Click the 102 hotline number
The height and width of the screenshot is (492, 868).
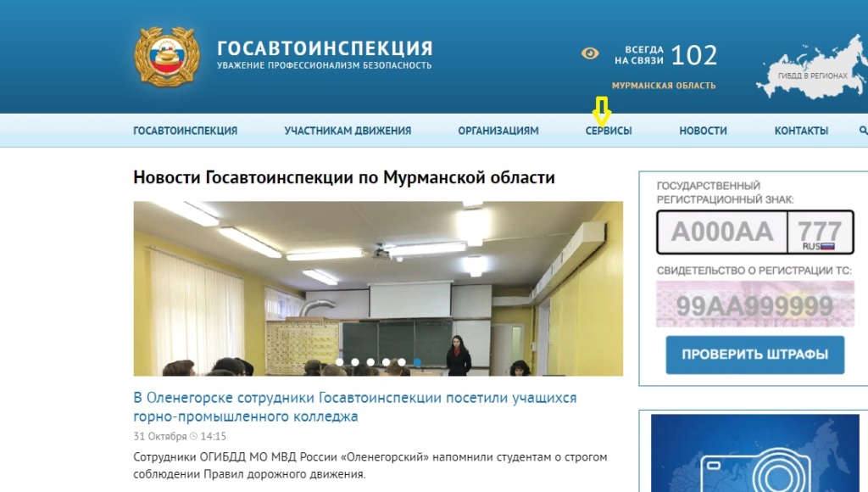(x=693, y=55)
